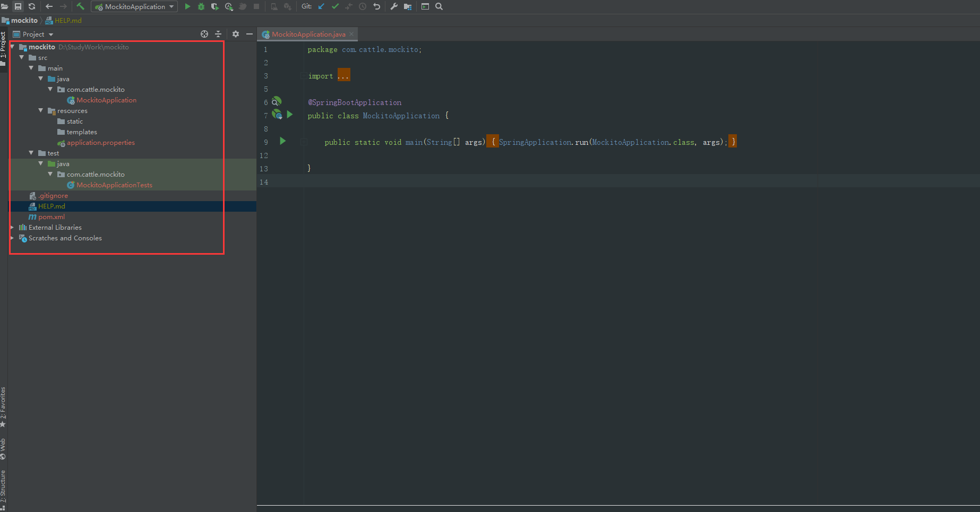This screenshot has height=512, width=980.
Task: Open Settings with the wrench icon
Action: [394, 6]
